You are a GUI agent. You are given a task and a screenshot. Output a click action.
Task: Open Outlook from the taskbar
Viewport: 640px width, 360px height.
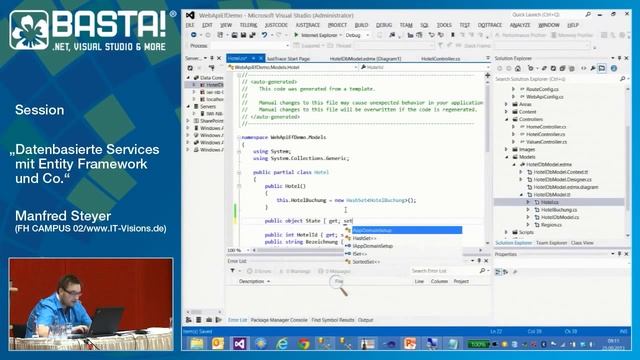(218, 344)
